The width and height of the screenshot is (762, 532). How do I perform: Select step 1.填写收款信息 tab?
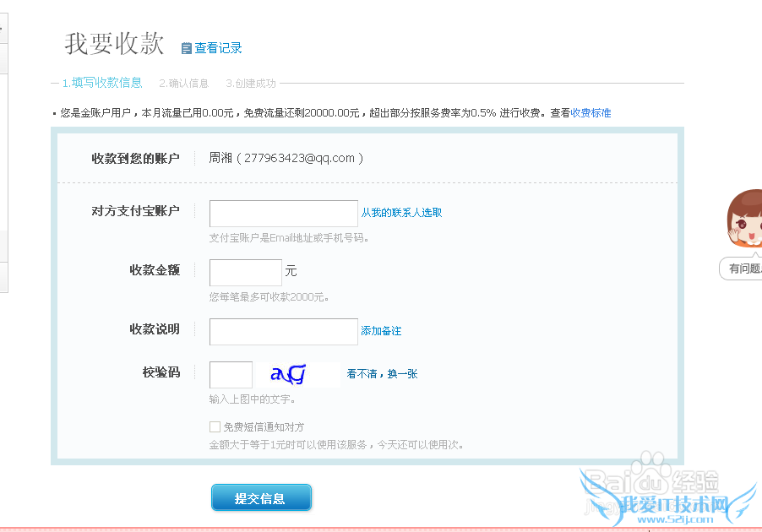tap(102, 83)
